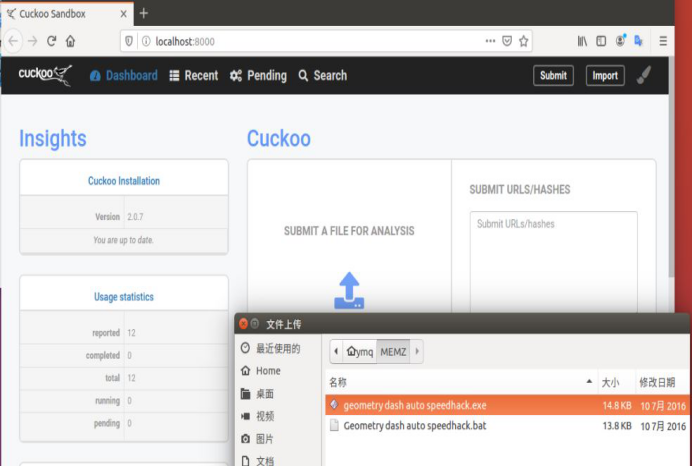Sort files by Size (大小) column
The image size is (692, 466).
click(617, 382)
